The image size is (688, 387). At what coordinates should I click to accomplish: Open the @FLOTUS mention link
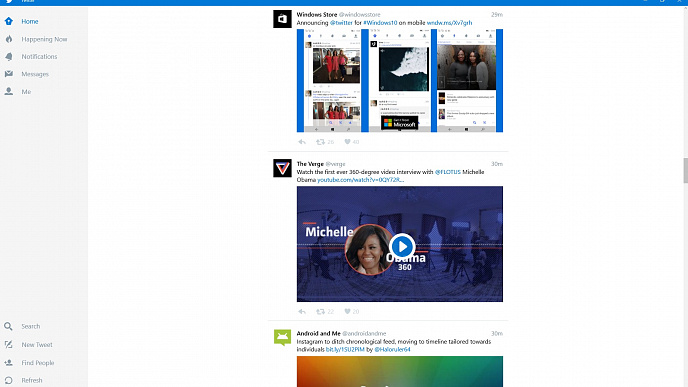[448, 172]
